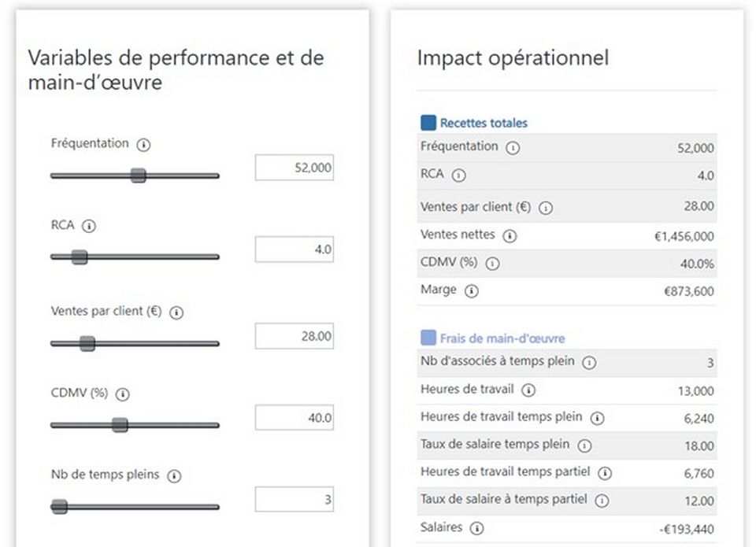Focus the Ventes par client field showing 28.00
This screenshot has height=547, width=756.
coord(294,336)
